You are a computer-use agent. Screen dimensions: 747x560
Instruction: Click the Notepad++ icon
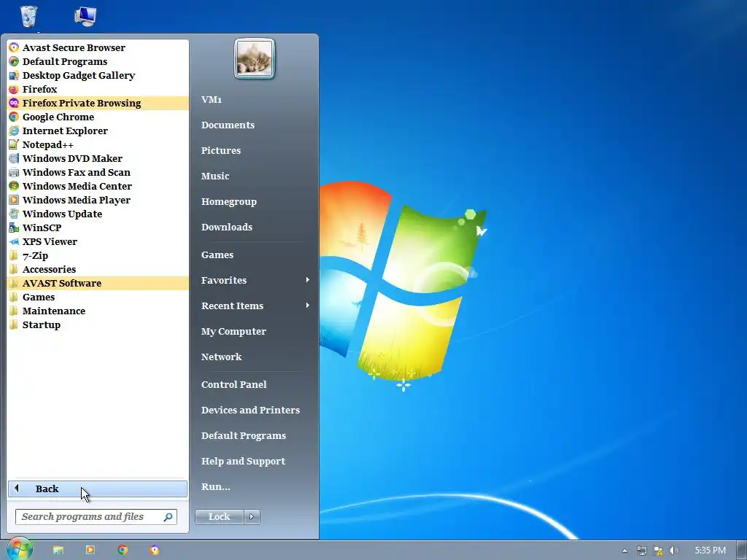pos(14,144)
